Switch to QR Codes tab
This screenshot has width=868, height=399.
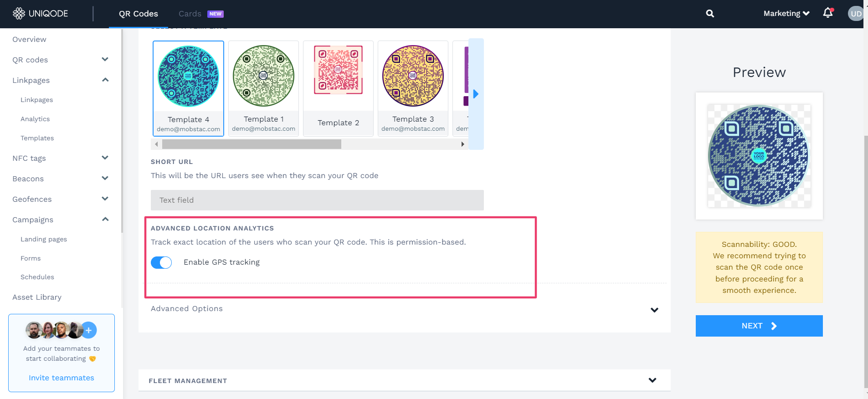(139, 14)
